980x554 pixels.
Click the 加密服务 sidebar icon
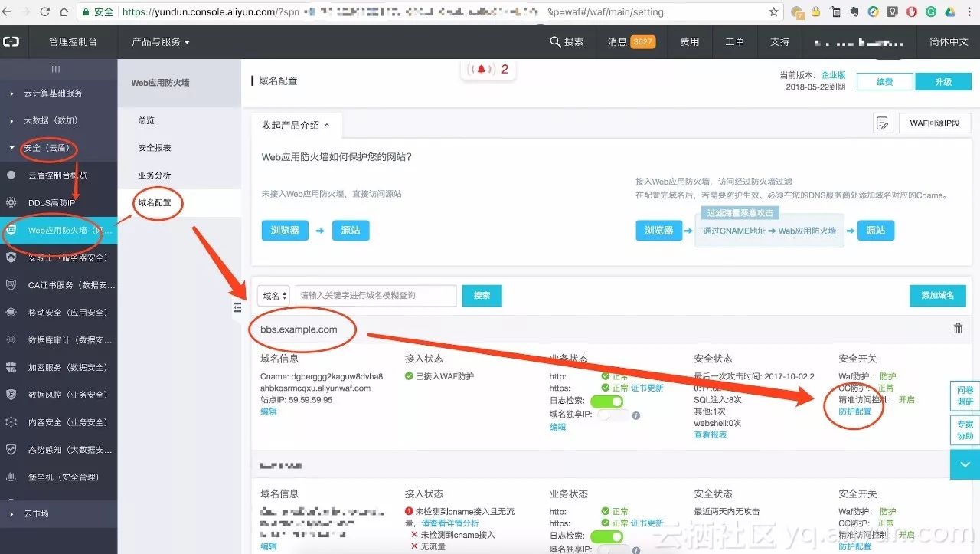pyautogui.click(x=11, y=367)
